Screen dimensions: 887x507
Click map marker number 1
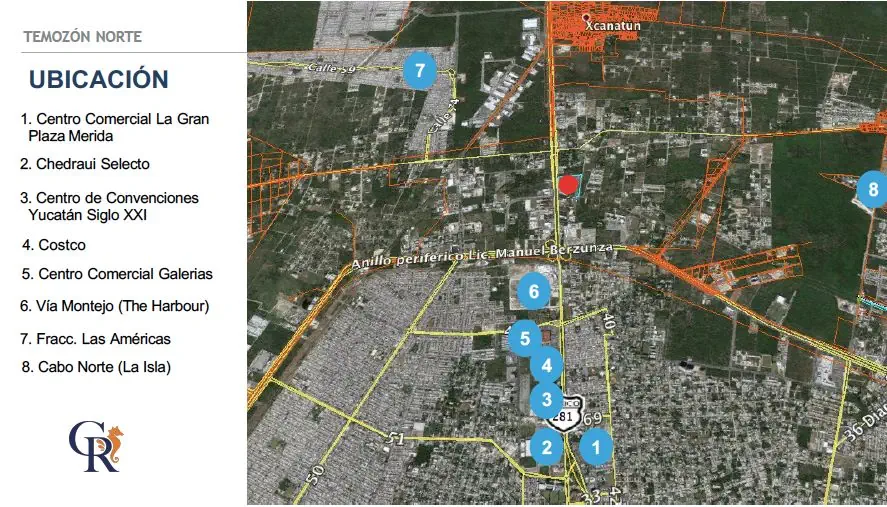click(x=596, y=447)
